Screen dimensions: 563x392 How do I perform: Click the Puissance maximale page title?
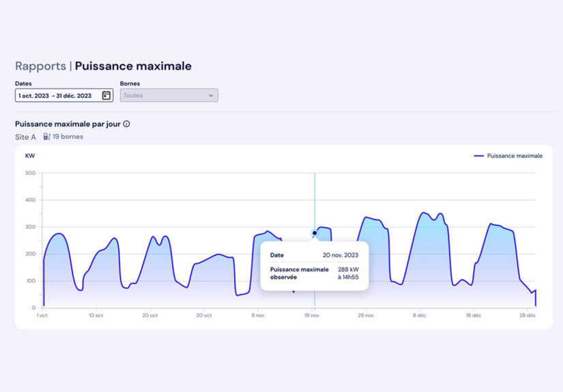133,66
